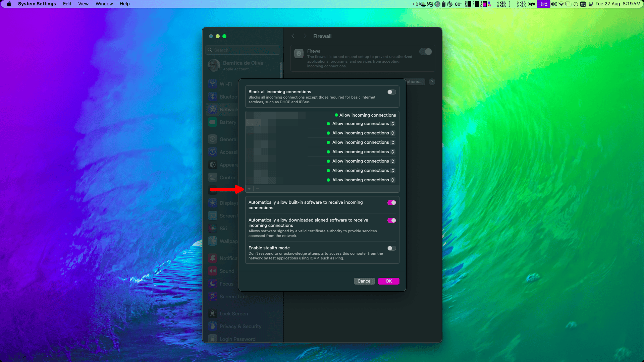Click OK to save firewall options
The height and width of the screenshot is (362, 644).
[388, 281]
